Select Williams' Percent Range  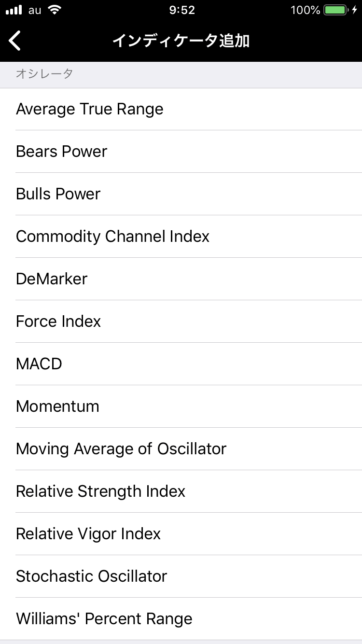pos(104,619)
